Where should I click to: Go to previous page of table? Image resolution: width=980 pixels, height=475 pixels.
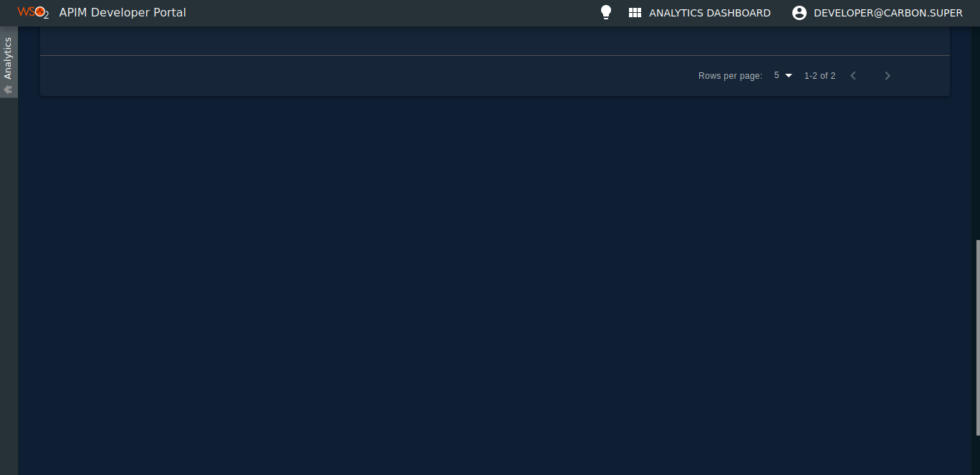click(x=853, y=75)
